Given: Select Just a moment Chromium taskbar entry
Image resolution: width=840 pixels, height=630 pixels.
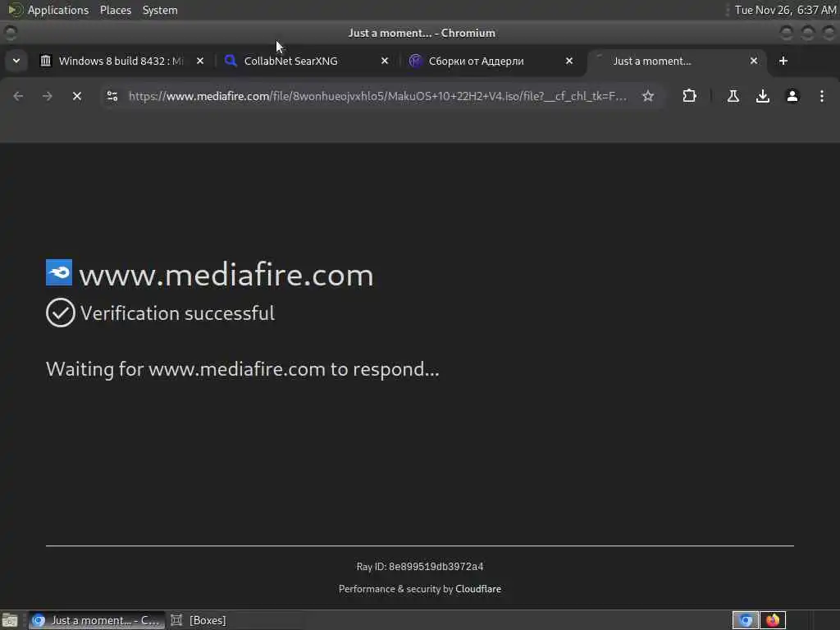Looking at the screenshot, I should [97, 620].
